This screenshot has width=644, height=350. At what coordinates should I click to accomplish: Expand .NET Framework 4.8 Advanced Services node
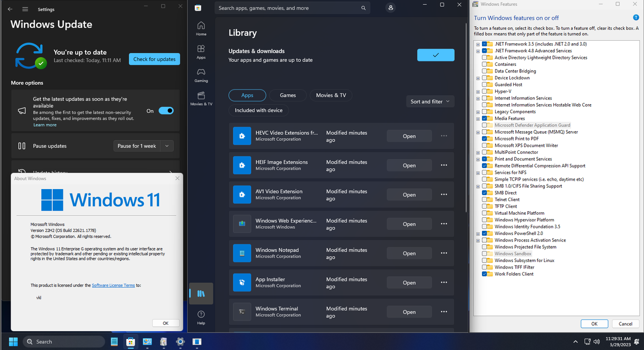click(478, 51)
